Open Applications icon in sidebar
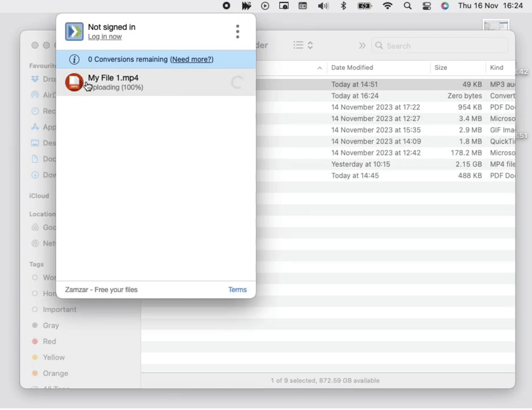This screenshot has width=532, height=410. point(35,127)
